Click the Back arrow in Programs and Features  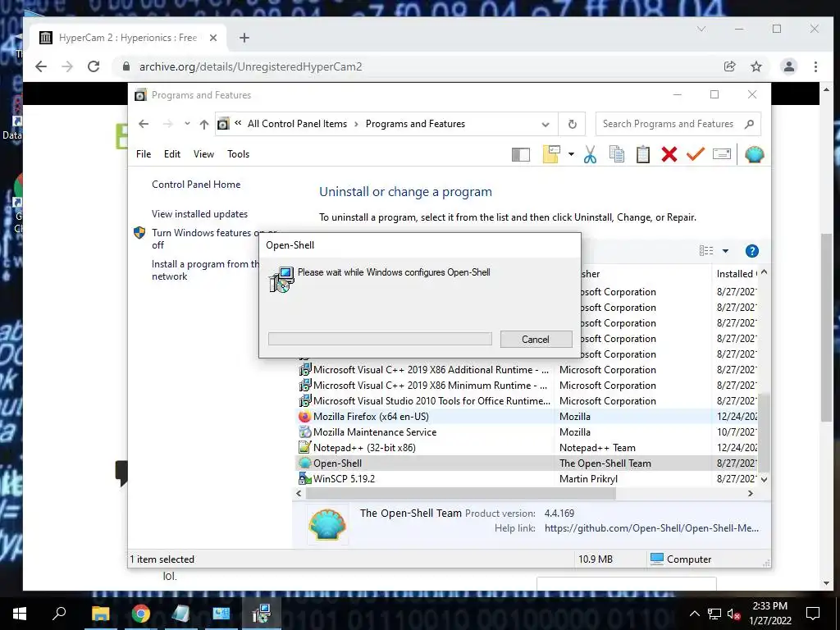(144, 125)
